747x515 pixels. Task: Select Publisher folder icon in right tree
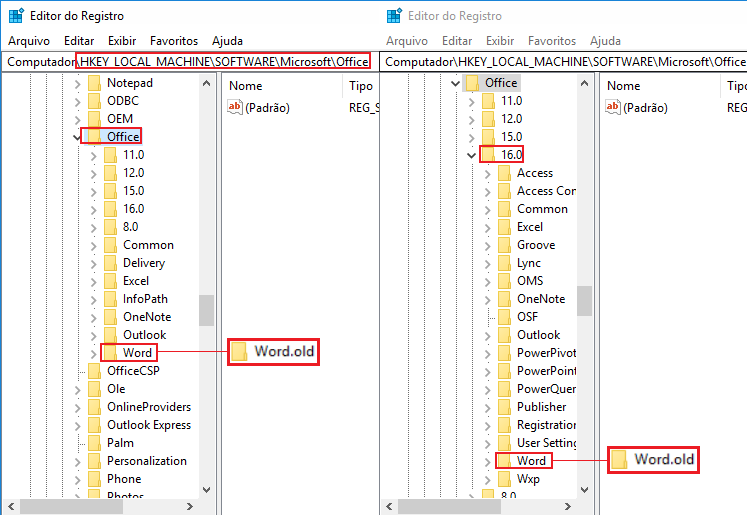(x=504, y=407)
